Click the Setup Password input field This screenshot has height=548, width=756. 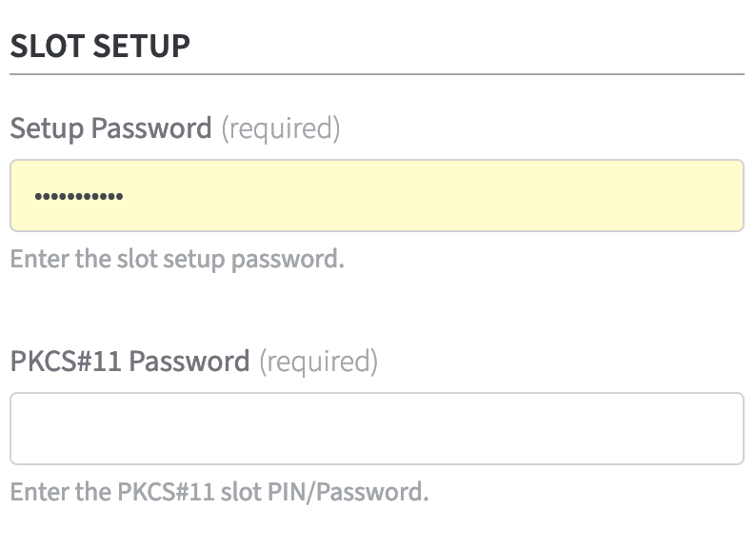click(x=376, y=196)
